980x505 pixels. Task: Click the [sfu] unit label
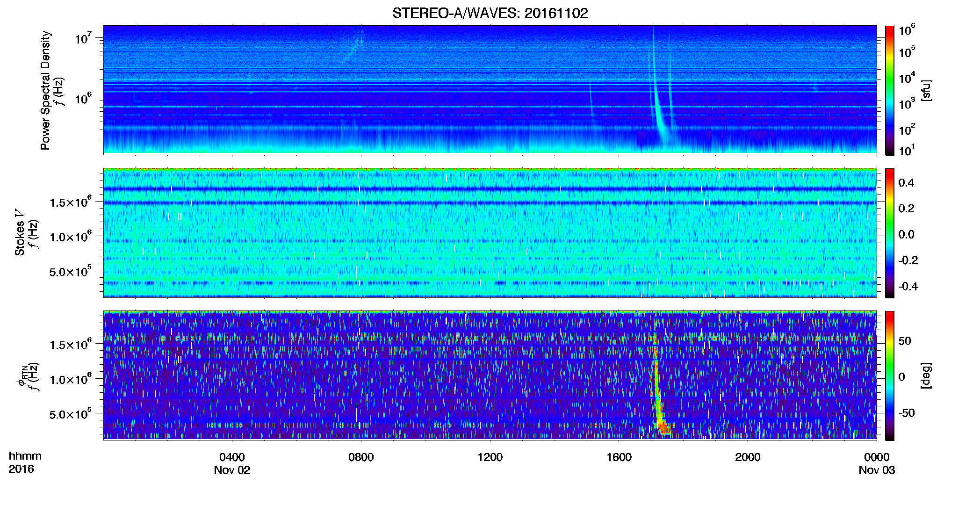click(x=926, y=90)
